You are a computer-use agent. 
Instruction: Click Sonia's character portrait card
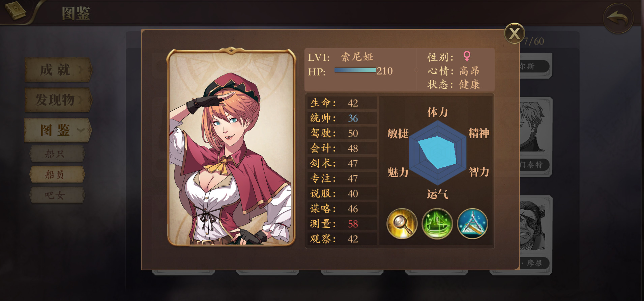[231, 147]
